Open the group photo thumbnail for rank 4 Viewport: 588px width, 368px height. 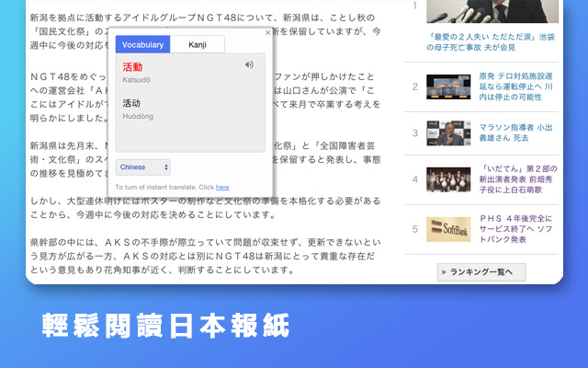pyautogui.click(x=448, y=179)
